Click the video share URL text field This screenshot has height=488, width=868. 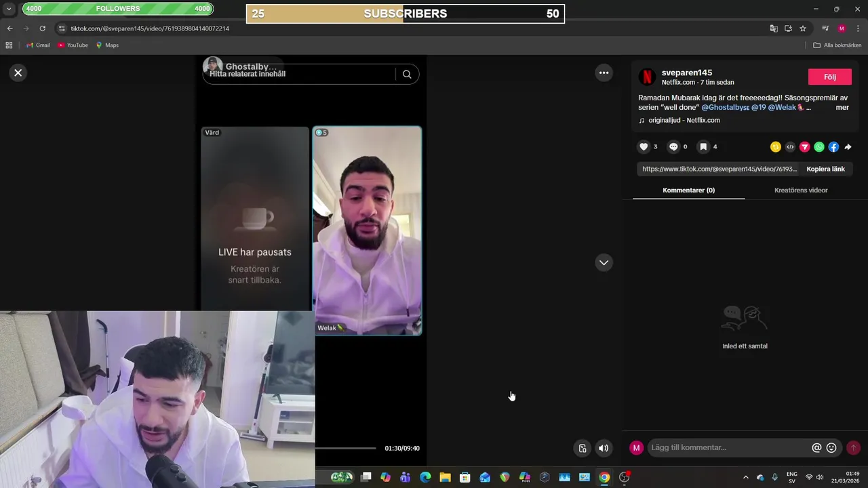[719, 169]
